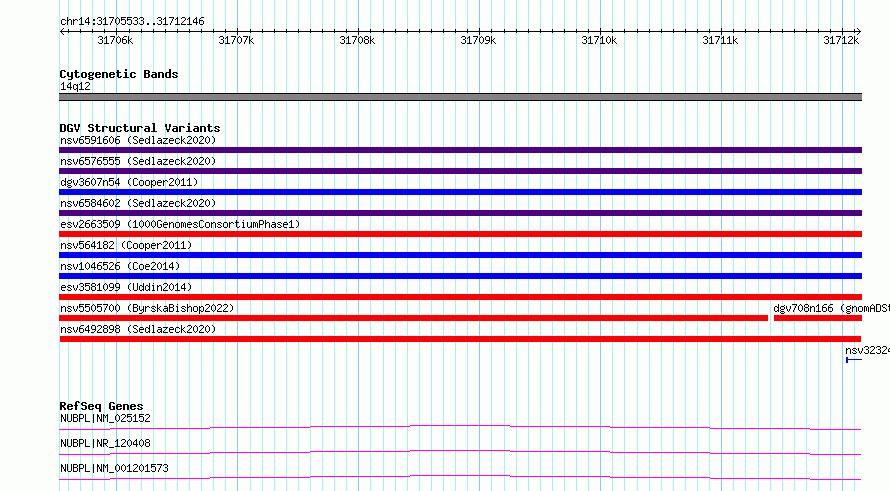Viewport: 890px width, 491px height.
Task: Open the NUBPL|NR_120408 gene label
Action: point(105,443)
